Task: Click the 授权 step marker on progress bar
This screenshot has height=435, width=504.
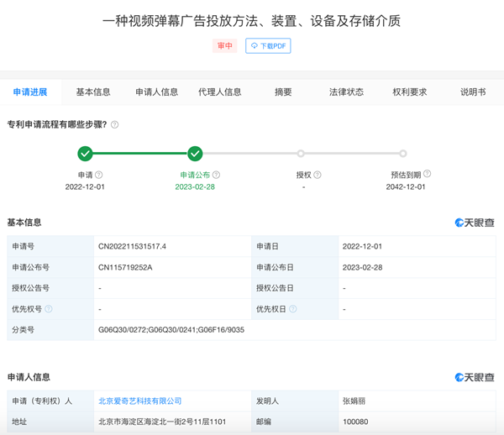Action: click(x=301, y=154)
